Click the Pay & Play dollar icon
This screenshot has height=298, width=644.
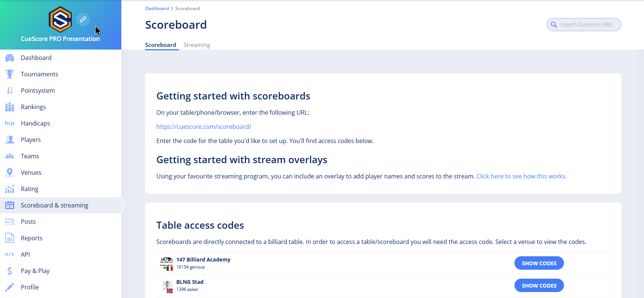coord(10,271)
